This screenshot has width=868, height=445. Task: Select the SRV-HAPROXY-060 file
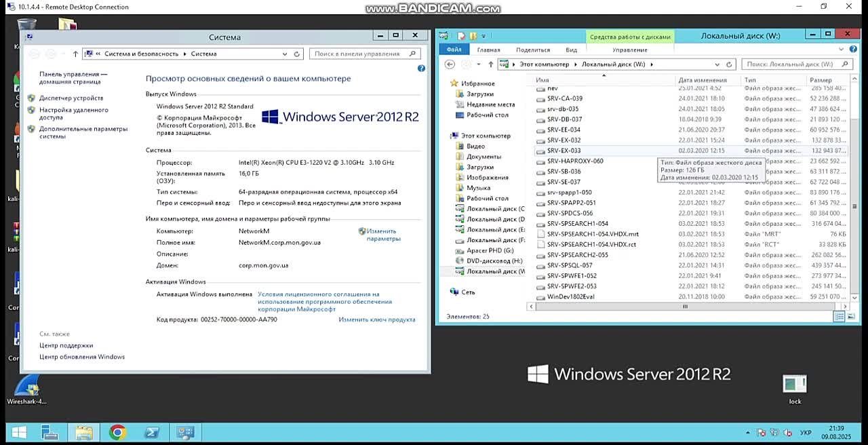coord(574,161)
